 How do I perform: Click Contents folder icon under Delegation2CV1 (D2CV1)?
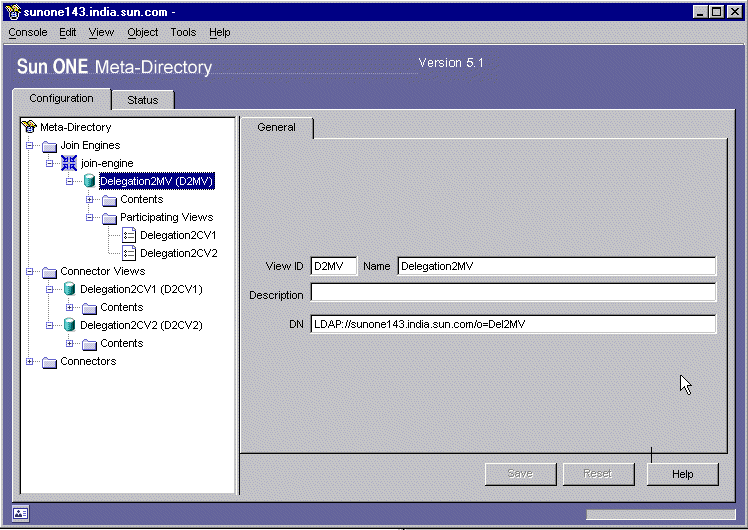pyautogui.click(x=89, y=308)
